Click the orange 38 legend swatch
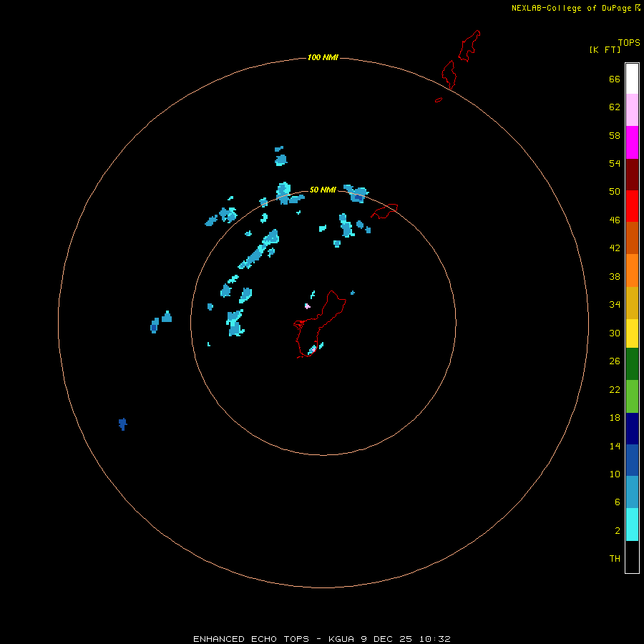This screenshot has height=644, width=644. click(632, 270)
